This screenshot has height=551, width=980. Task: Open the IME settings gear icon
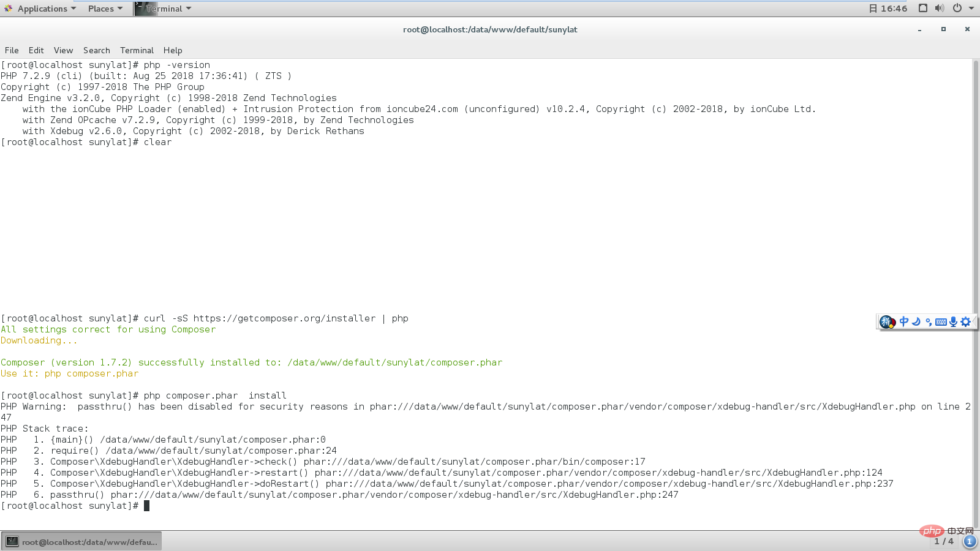(966, 321)
